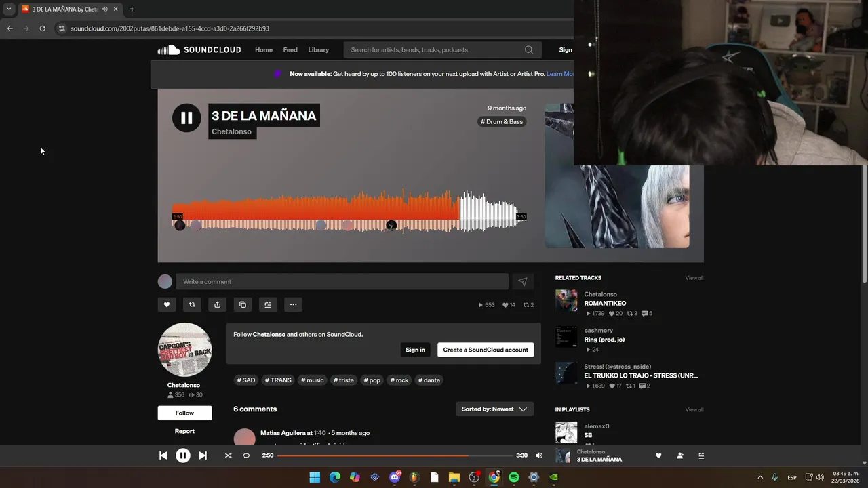Open Discord from the taskbar
868x488 pixels.
[395, 477]
